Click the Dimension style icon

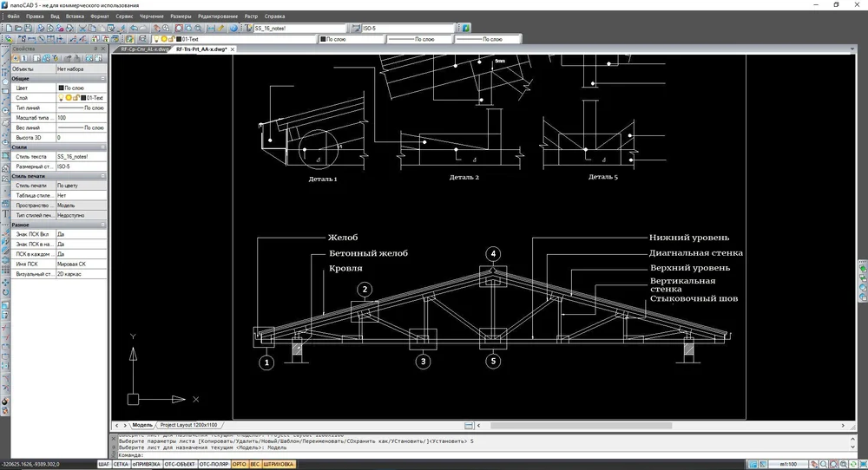[355, 28]
